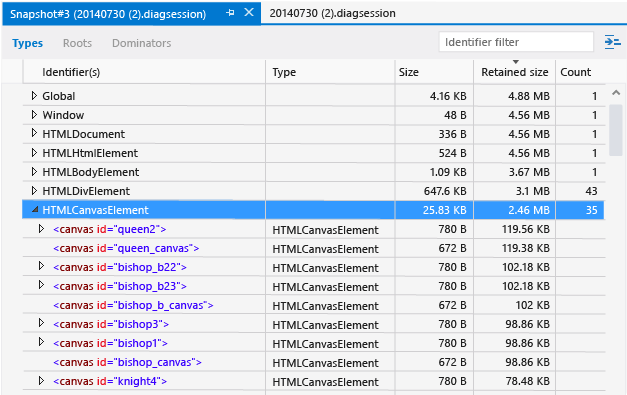
Task: Expand the Window node
Action: (34, 115)
